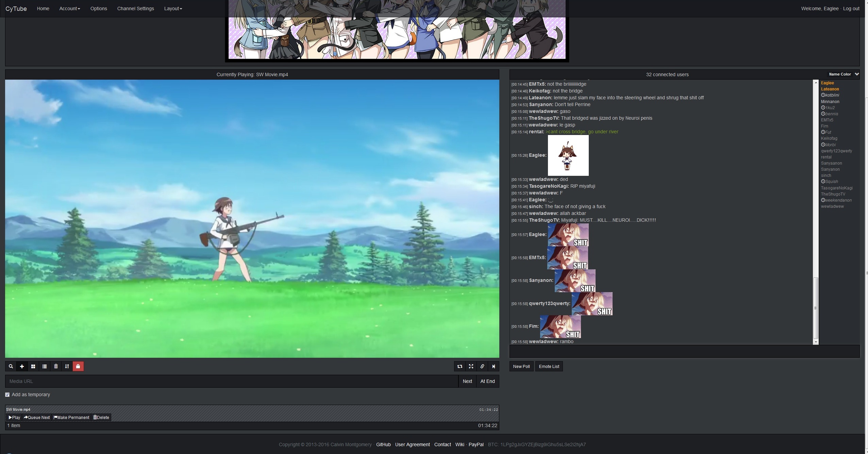Click Make Permanent on SW Movie.mp4
Screen dimensions: 868x454
point(71,417)
